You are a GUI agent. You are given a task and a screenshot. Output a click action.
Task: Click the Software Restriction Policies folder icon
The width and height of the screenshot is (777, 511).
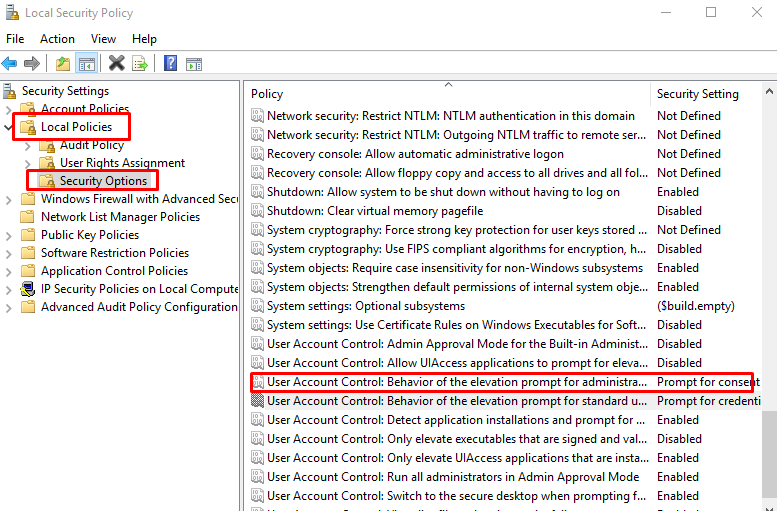(x=28, y=253)
